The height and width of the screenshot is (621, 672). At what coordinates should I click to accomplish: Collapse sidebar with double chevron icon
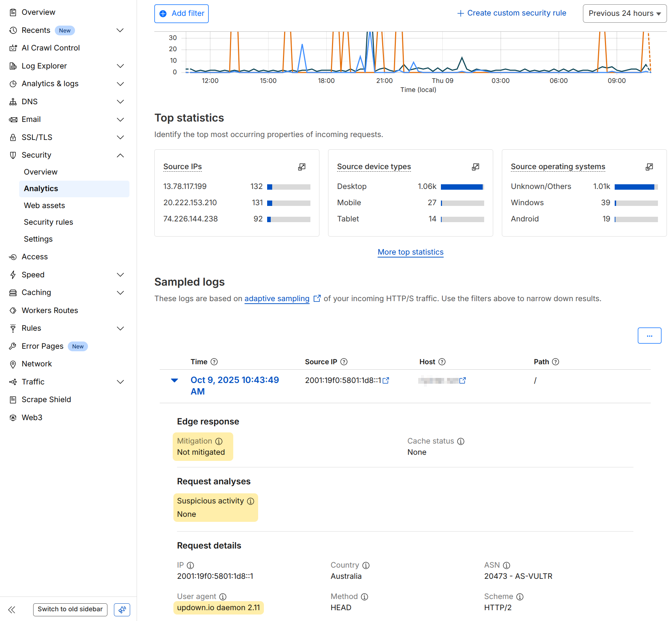coord(12,610)
